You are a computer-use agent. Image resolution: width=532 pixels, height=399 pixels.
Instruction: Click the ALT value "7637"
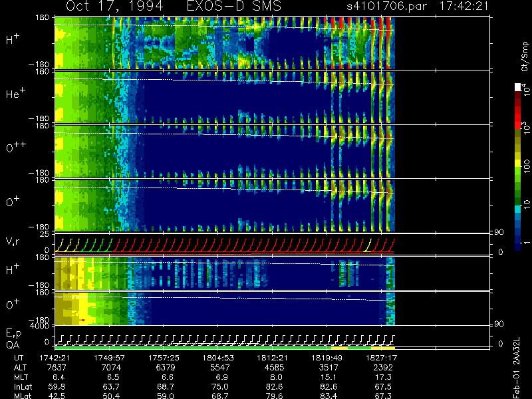pyautogui.click(x=57, y=368)
